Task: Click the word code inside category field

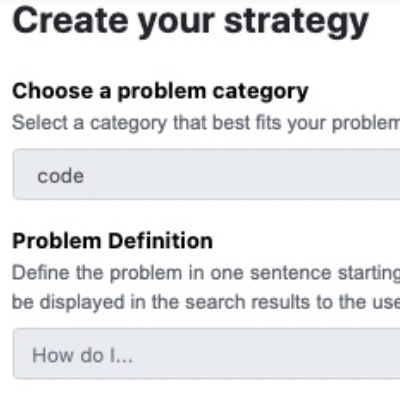Action: [60, 176]
